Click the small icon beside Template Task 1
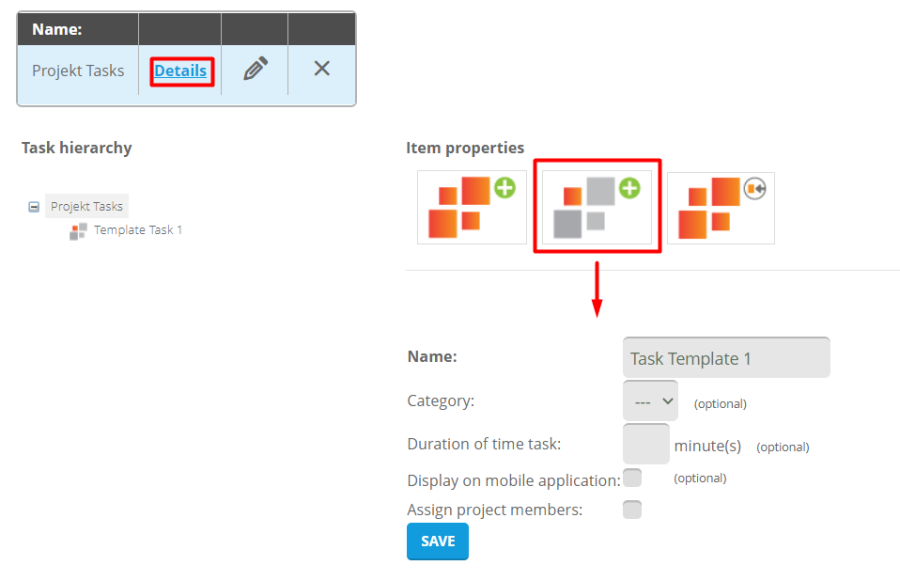This screenshot has width=900, height=581. (x=78, y=231)
